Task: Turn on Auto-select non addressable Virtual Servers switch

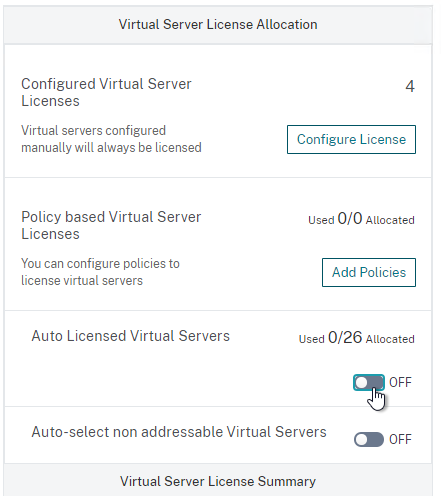Action: 369,439
